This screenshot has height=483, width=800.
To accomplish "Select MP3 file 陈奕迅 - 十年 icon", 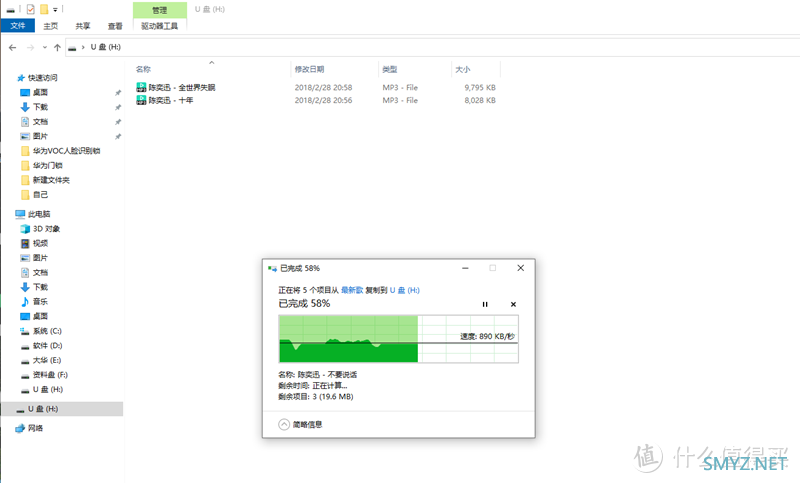I will (x=141, y=100).
